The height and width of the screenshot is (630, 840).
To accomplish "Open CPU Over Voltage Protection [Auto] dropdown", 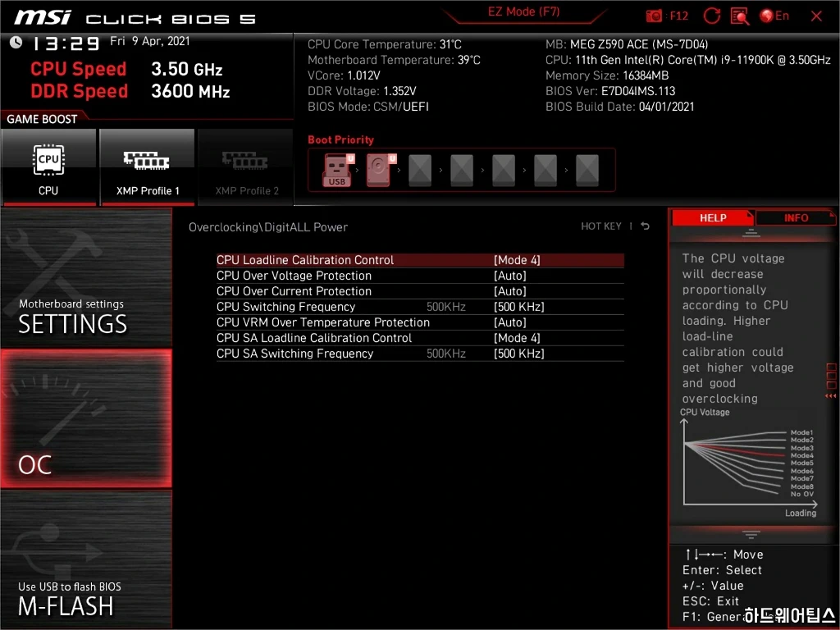I will tap(510, 276).
